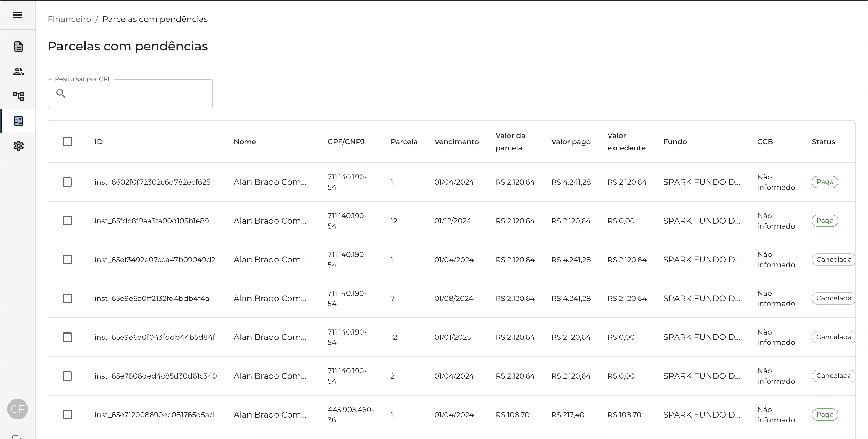Click Paga status chip in first row

pos(825,182)
